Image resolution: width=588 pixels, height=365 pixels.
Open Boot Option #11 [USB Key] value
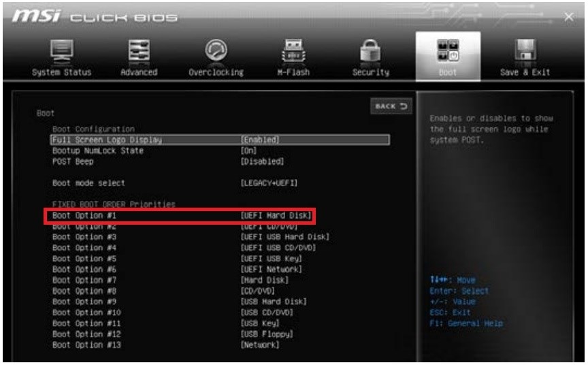click(x=260, y=323)
